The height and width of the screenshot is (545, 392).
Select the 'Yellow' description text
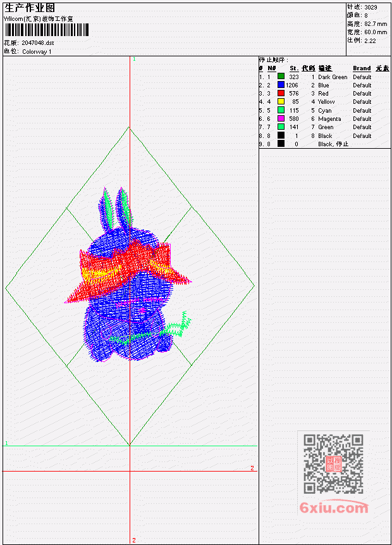[326, 101]
